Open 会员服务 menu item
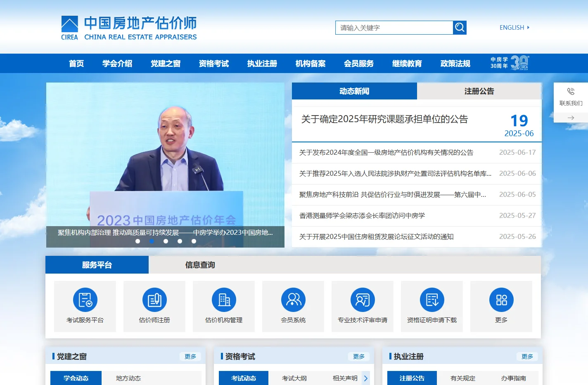Viewport: 588px width, 385px height. (359, 64)
